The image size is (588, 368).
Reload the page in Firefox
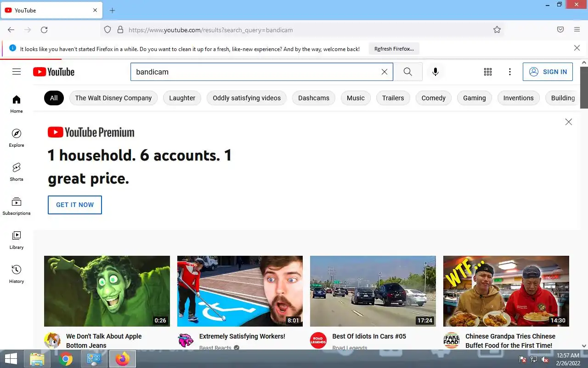[44, 30]
